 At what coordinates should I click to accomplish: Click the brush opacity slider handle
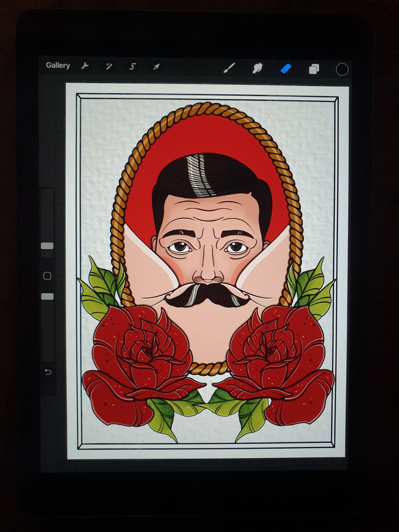[x=47, y=296]
